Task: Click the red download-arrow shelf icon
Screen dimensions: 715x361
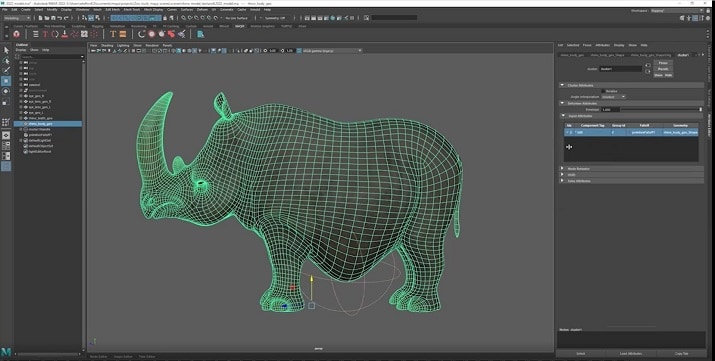Action: [65, 34]
